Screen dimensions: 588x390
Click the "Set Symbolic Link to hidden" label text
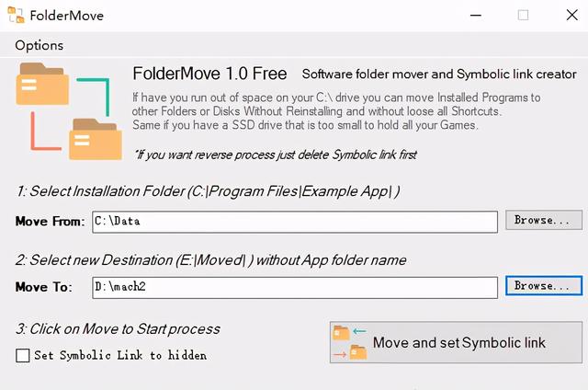coord(120,355)
